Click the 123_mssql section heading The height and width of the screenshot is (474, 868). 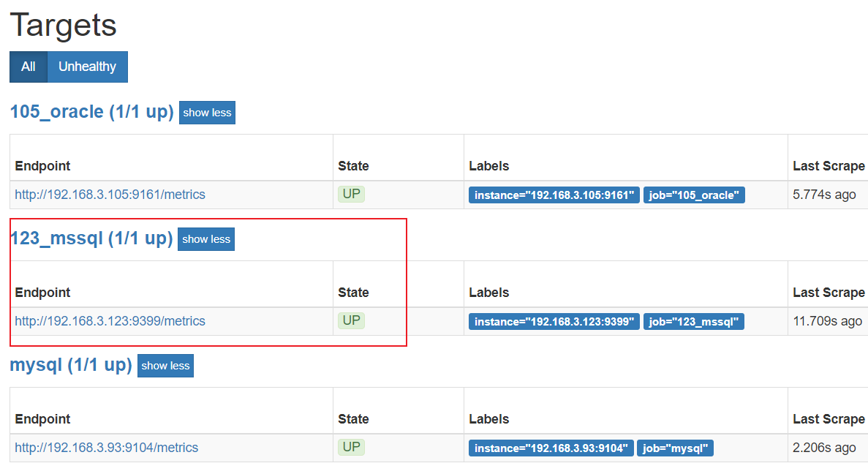coord(91,238)
